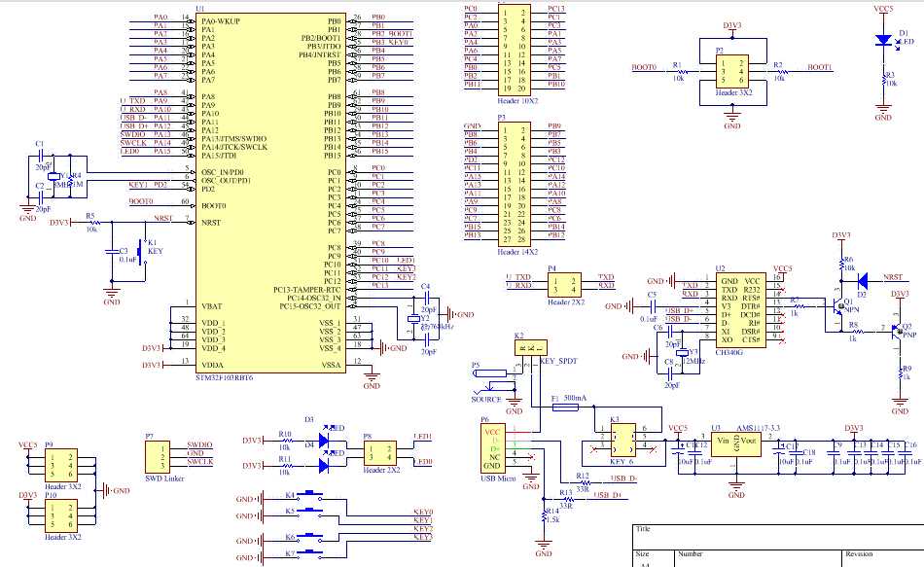
Task: Select the Number field in title block
Action: point(758,559)
